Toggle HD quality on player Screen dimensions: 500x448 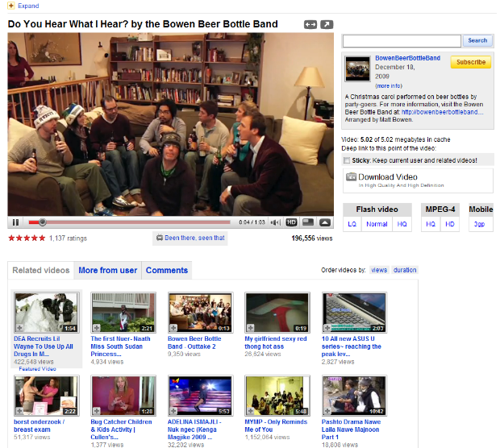pos(291,222)
